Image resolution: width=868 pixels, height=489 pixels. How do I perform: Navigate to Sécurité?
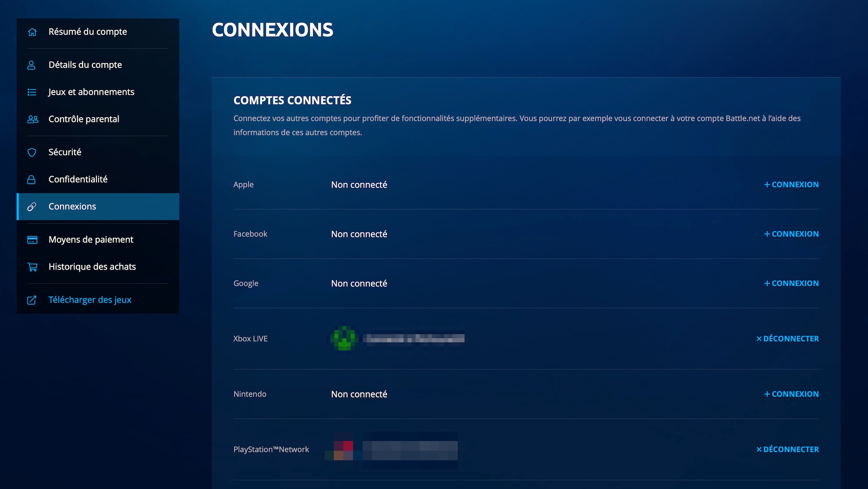[98, 152]
